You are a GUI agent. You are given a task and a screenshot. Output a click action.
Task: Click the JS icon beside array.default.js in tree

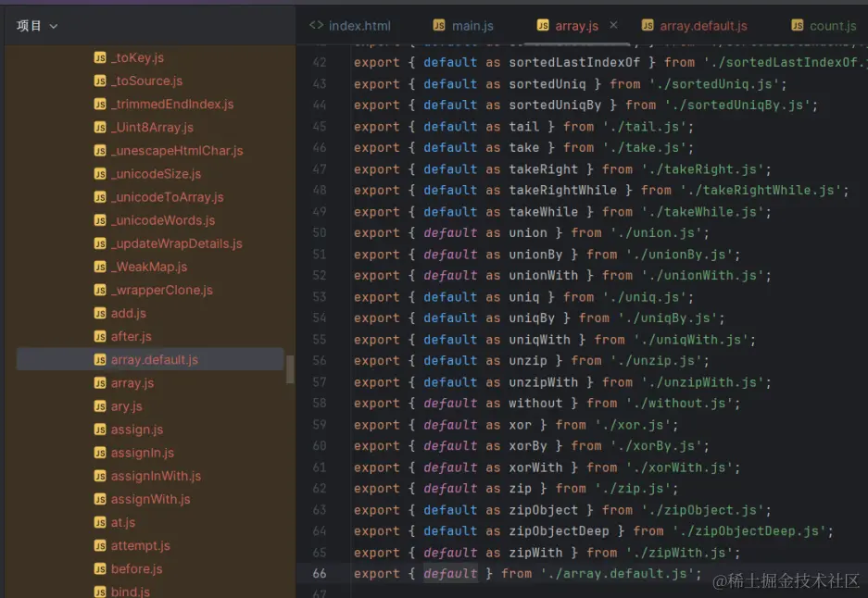pyautogui.click(x=100, y=359)
